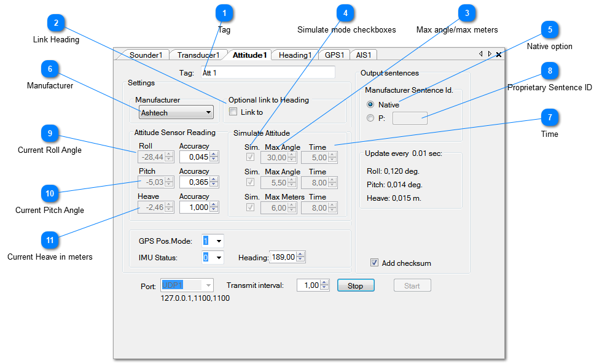Screen dimensions: 602x364
Task: Select the Native sentence radio button
Action: pos(370,104)
